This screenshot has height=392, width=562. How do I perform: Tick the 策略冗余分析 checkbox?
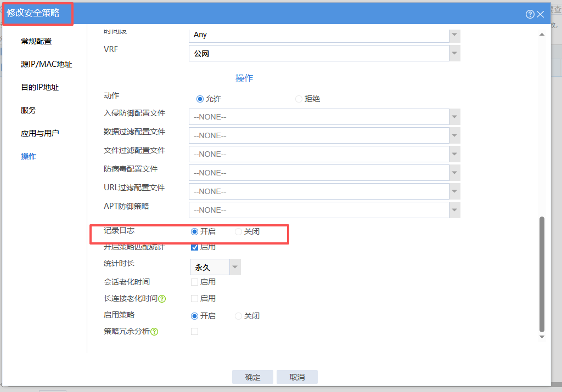point(194,332)
